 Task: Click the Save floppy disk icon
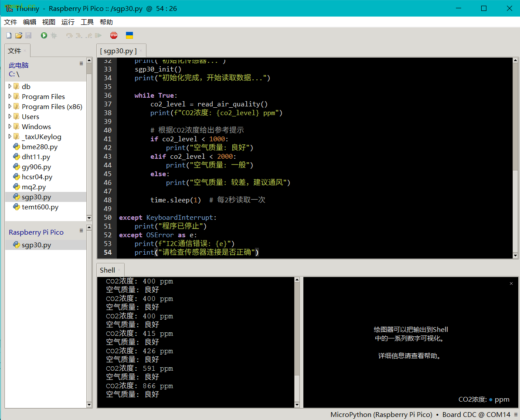(x=28, y=35)
